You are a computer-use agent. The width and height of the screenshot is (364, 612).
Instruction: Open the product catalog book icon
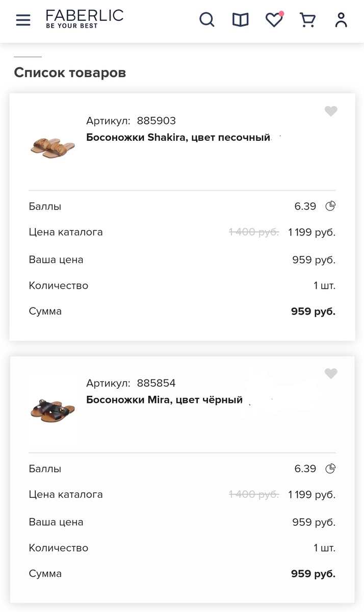click(x=240, y=20)
